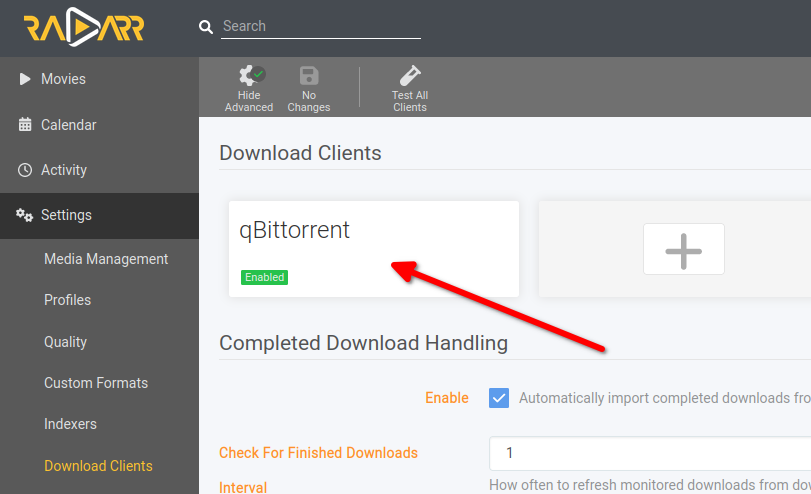Click the Settings gears icon
811x494 pixels.
24,215
